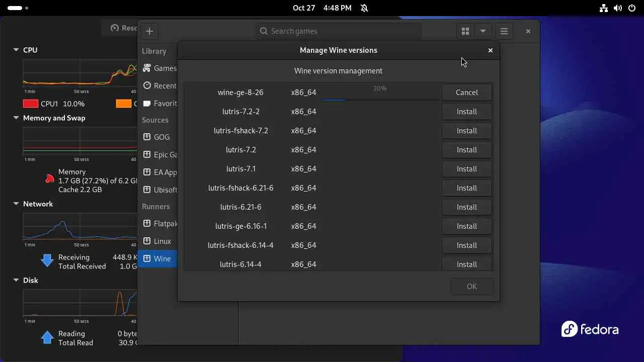Click the Reading up arrow icon in System Monitor
644x362 pixels.
tap(47, 337)
